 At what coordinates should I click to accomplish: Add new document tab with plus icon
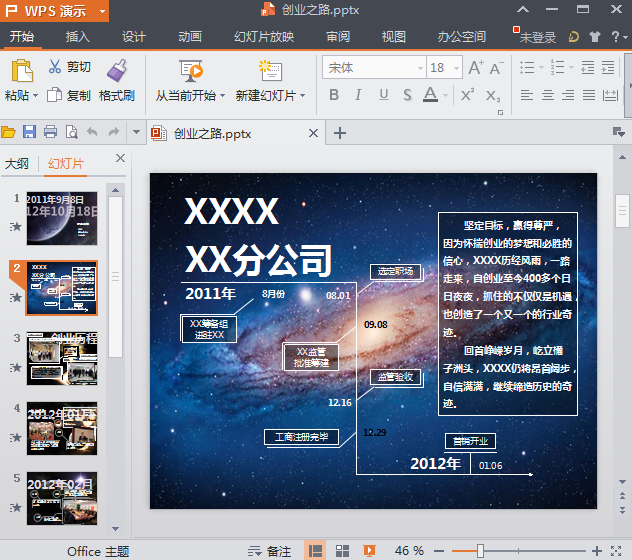pos(340,133)
